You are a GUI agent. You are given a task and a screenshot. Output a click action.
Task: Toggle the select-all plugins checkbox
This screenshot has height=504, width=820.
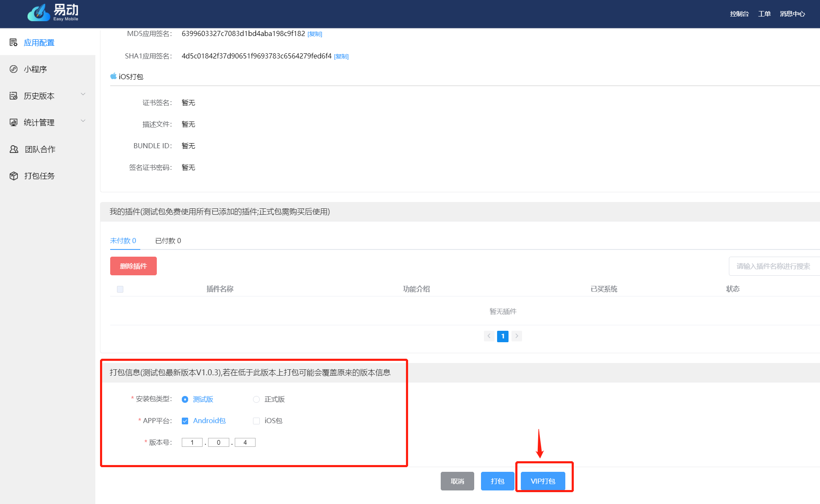click(120, 289)
